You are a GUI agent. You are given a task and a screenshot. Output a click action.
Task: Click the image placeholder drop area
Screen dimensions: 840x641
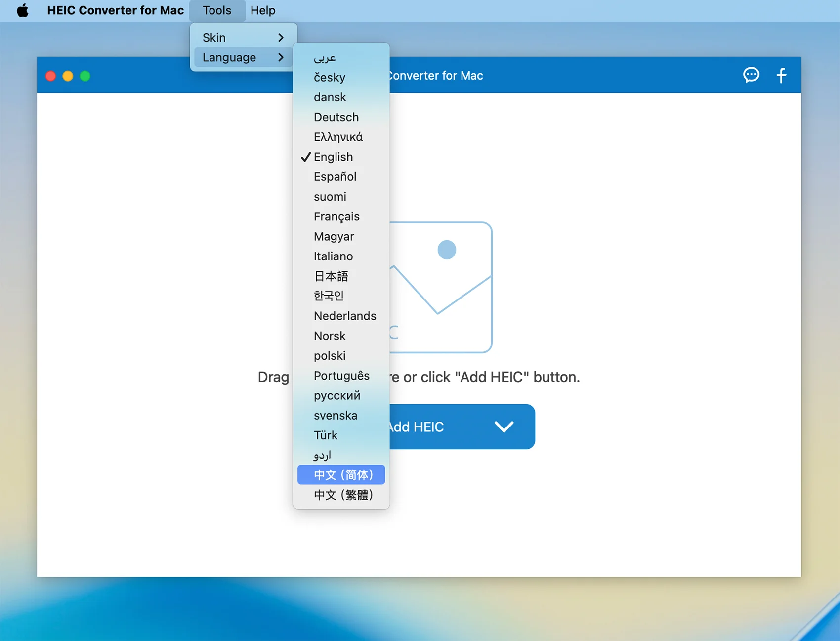(441, 287)
